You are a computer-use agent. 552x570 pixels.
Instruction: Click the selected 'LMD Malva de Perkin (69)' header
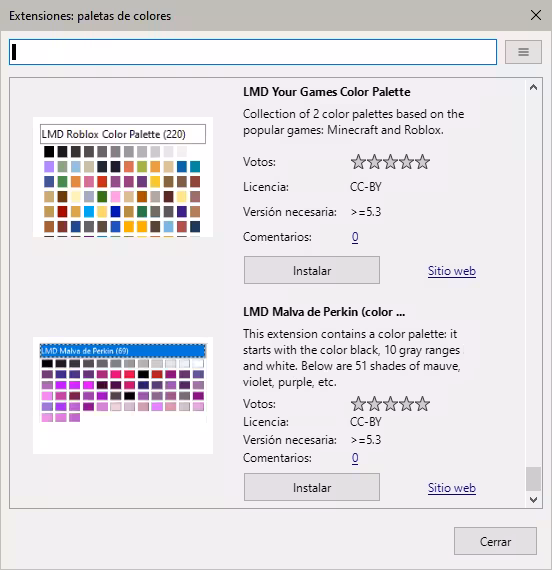[123, 351]
